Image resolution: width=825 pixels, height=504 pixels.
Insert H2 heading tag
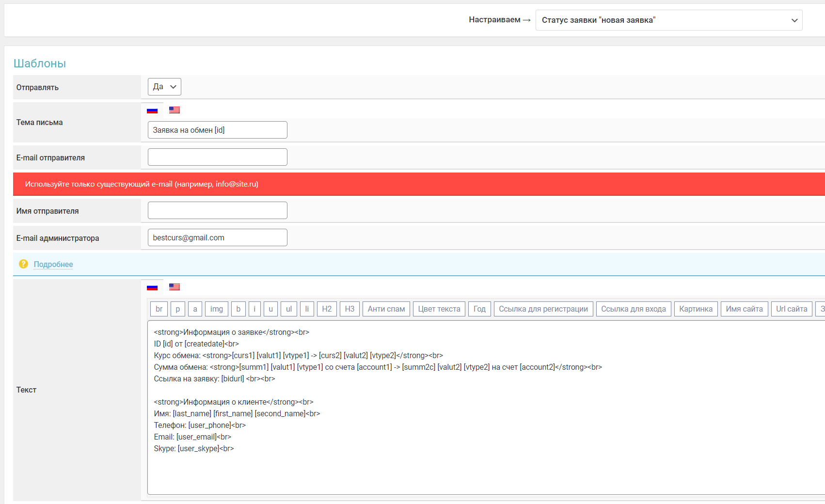click(x=327, y=309)
